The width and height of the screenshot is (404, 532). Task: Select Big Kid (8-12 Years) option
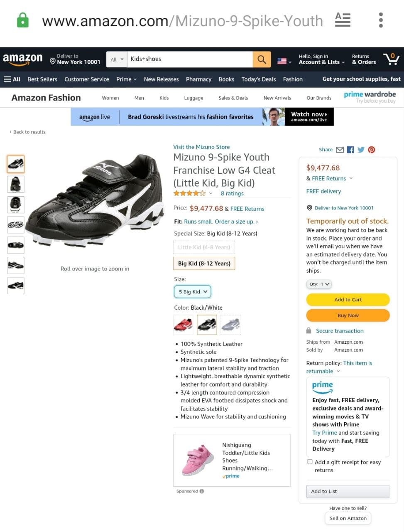(x=204, y=264)
